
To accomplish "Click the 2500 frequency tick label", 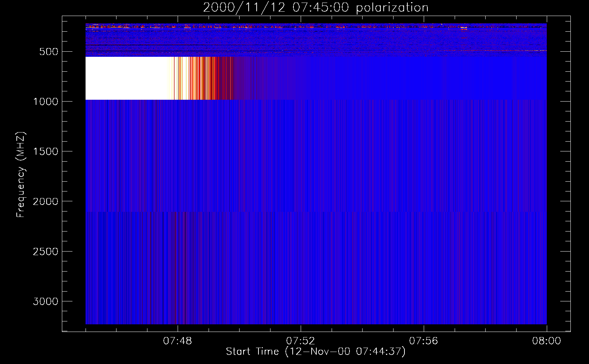I will click(x=46, y=252).
